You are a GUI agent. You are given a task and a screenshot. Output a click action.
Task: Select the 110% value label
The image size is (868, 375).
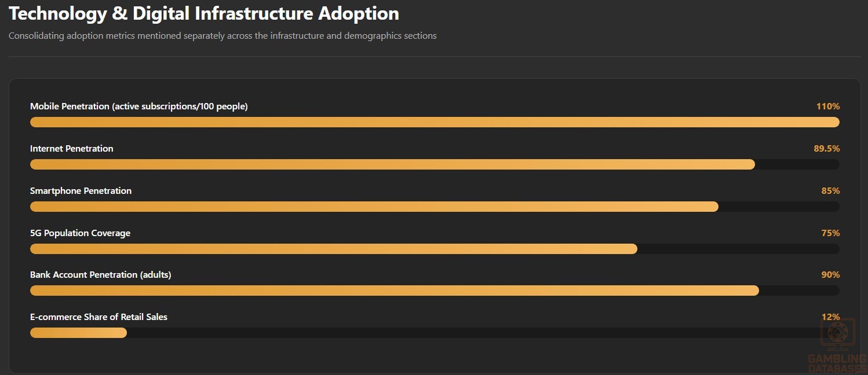(828, 106)
